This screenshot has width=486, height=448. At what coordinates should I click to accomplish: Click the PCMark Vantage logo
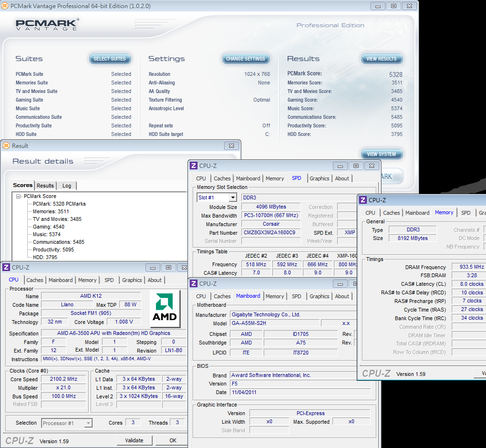point(47,25)
